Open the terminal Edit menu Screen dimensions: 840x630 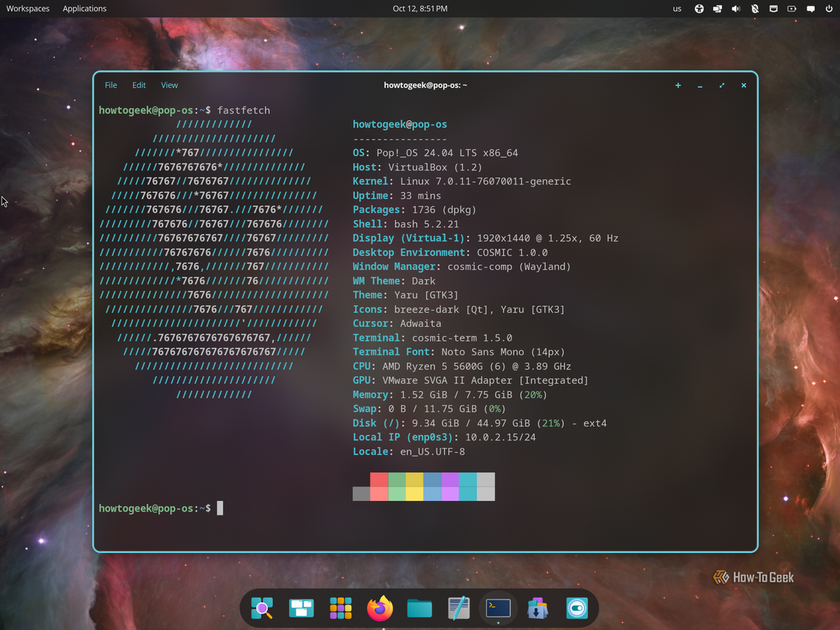139,85
